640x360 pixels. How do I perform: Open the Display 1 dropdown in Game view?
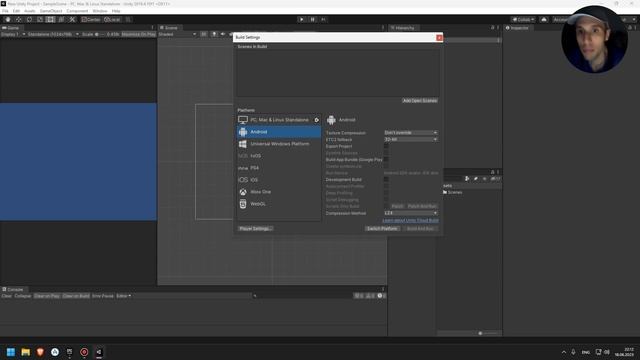(13, 34)
